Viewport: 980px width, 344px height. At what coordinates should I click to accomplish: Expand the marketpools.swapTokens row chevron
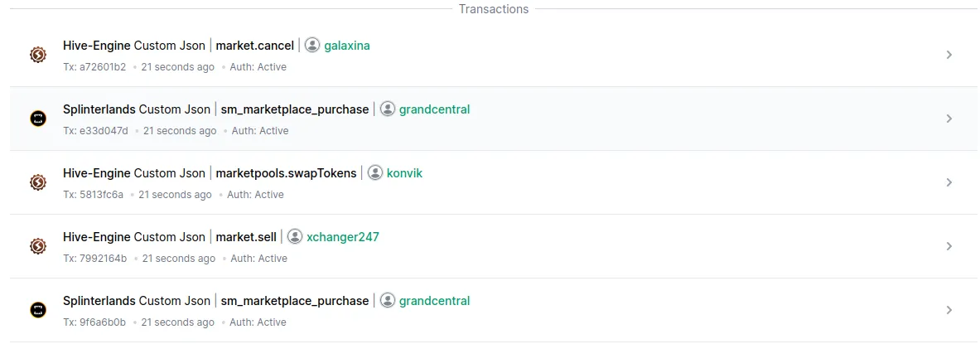949,182
